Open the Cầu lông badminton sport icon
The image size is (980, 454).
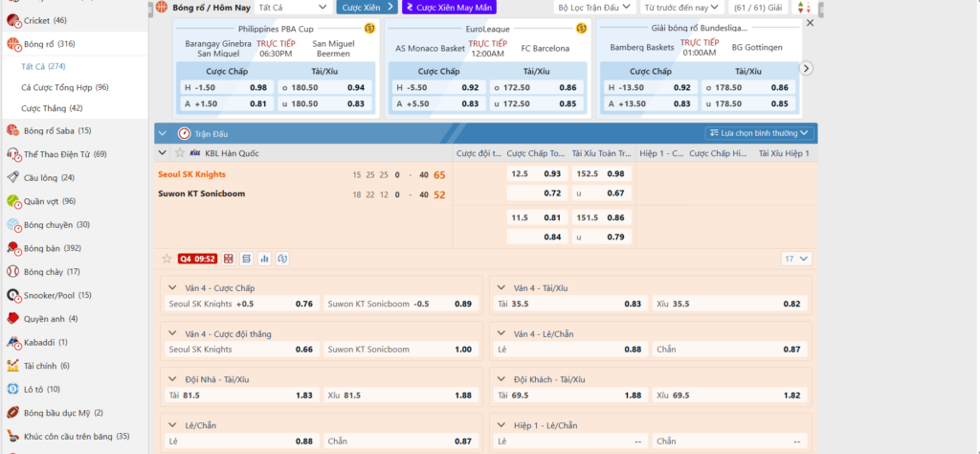[12, 178]
